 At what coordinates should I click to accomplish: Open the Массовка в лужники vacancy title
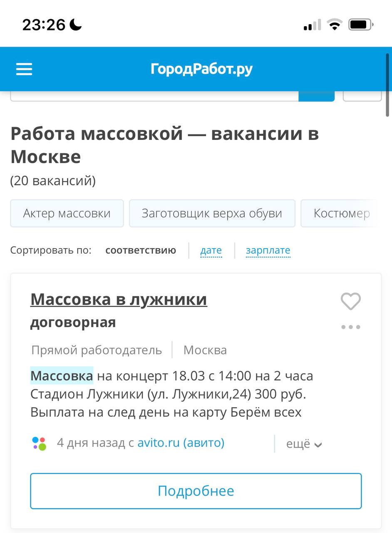(x=119, y=299)
